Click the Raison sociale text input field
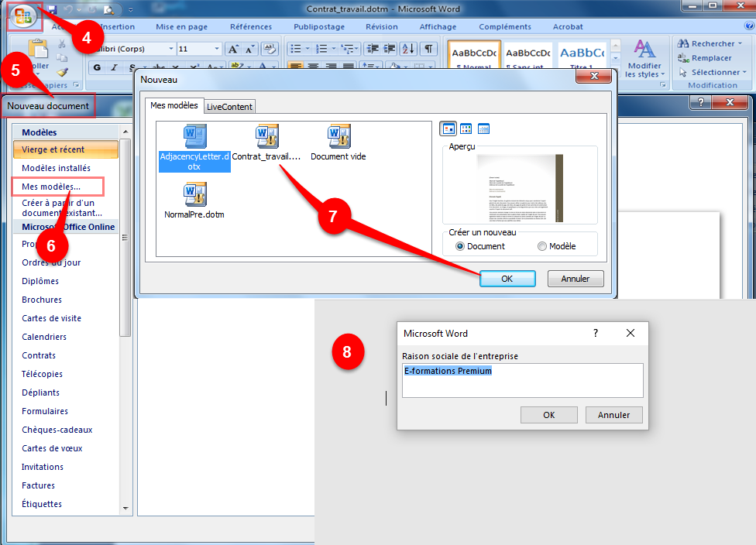The height and width of the screenshot is (545, 756). click(522, 380)
